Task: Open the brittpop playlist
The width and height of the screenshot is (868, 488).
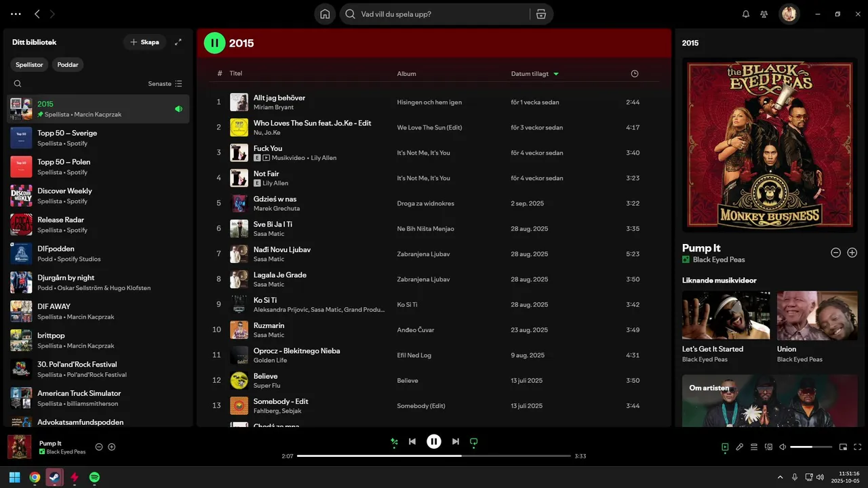Action: [98, 340]
